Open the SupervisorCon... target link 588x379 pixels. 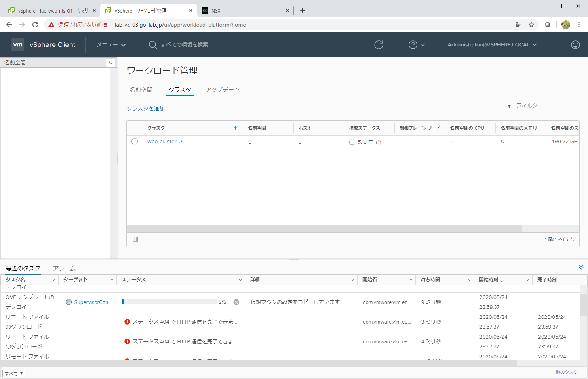(x=93, y=302)
